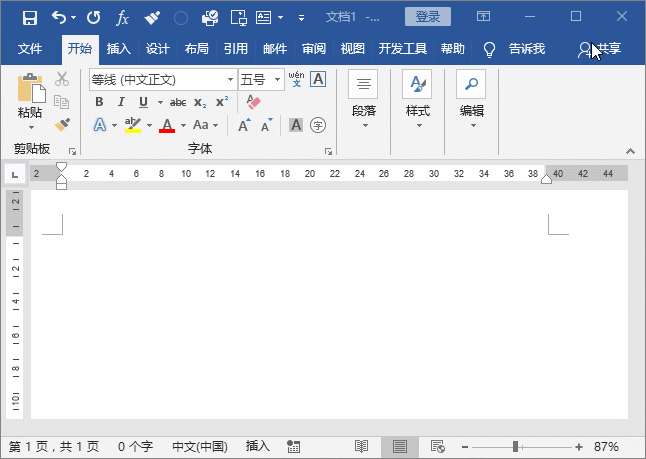Expand underline style dropdown arrow
The width and height of the screenshot is (646, 459).
(x=160, y=102)
